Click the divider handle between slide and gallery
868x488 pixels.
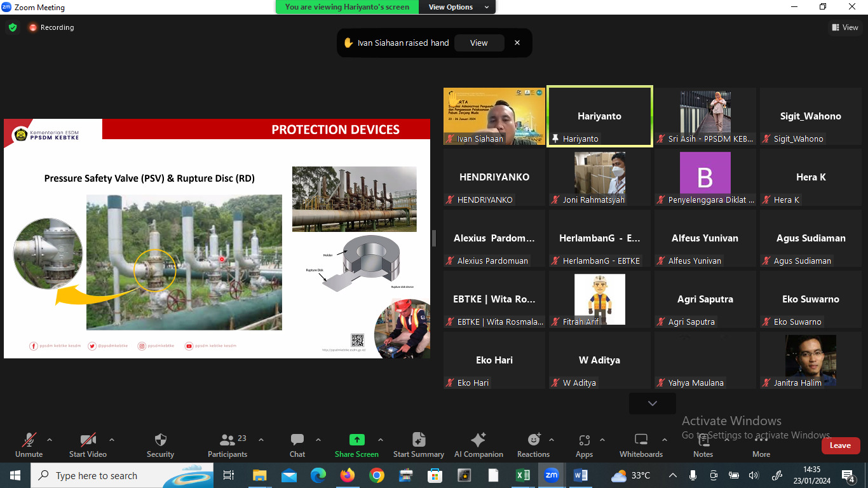point(434,238)
